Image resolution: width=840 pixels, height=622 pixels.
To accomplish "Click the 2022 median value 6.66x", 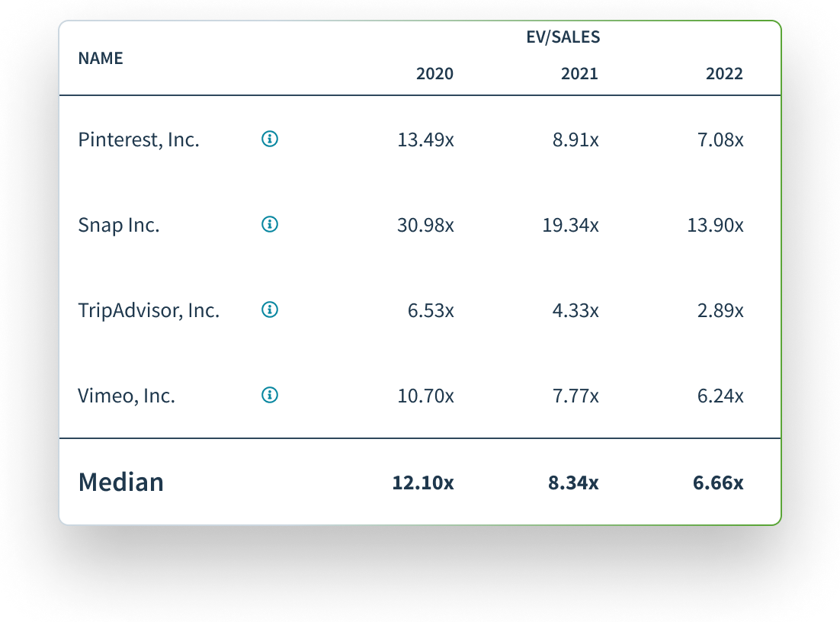I will tap(718, 483).
